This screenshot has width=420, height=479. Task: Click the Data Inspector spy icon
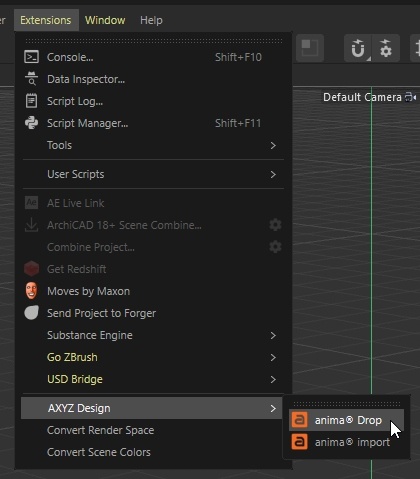pos(31,79)
